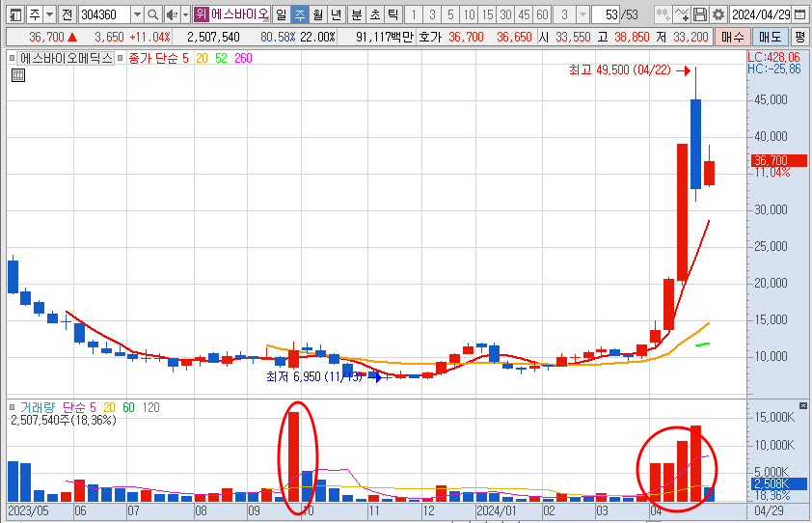Viewport: 812px width, 523px height.
Task: Click the 2023/05 date axis label
Action: pos(28,511)
